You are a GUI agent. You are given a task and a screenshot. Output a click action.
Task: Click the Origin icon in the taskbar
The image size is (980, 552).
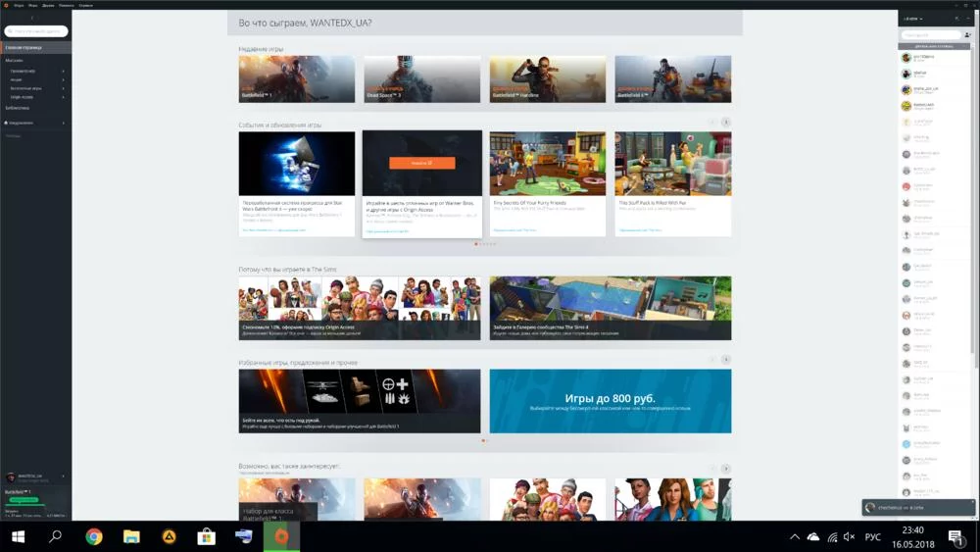coord(281,536)
